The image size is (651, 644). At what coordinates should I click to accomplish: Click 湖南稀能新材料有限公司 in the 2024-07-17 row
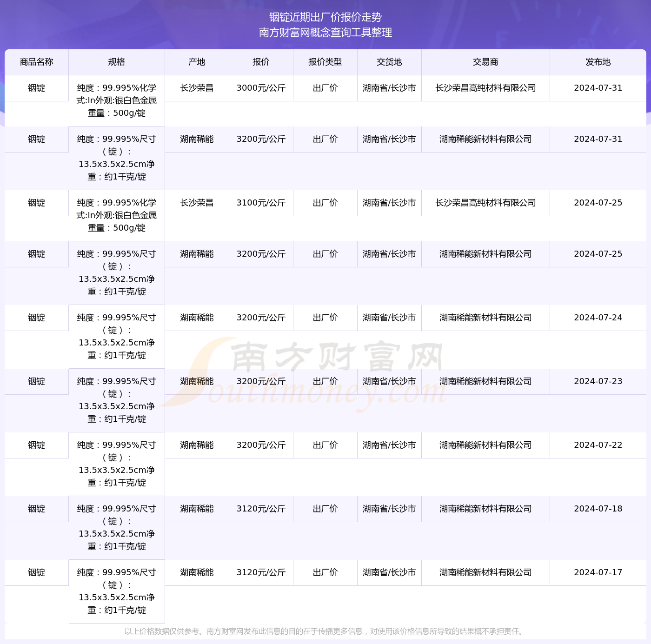tap(486, 572)
